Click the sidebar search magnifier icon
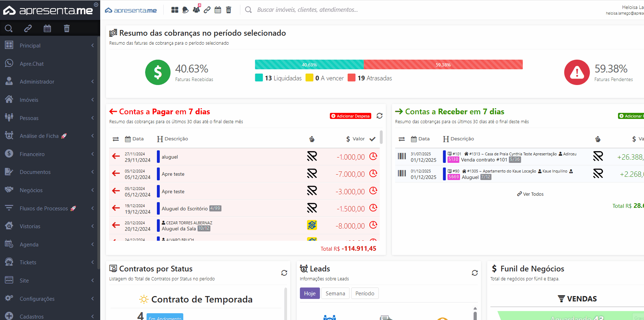The height and width of the screenshot is (320, 644). 9,28
